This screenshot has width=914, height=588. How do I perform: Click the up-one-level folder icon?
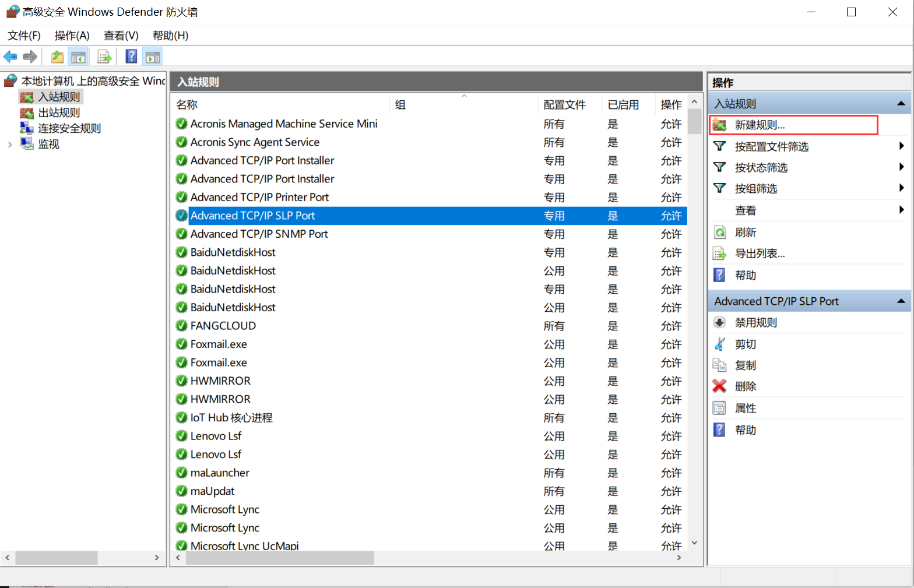(x=57, y=57)
